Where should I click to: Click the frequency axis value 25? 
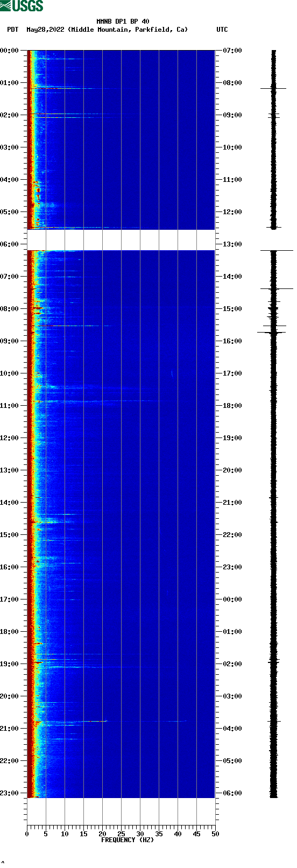click(x=121, y=834)
